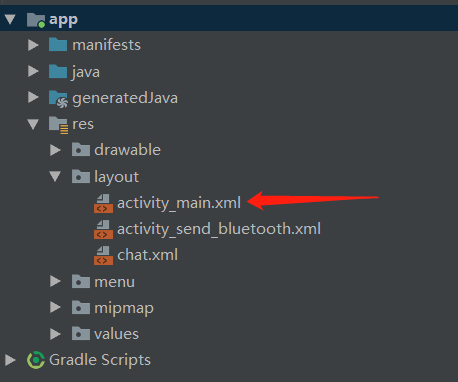Select the manifests label
The image size is (458, 382).
pyautogui.click(x=106, y=45)
